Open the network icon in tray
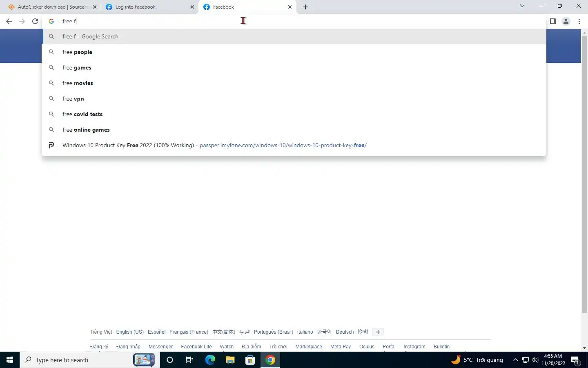Viewport: 588px width, 368px height. (x=526, y=360)
